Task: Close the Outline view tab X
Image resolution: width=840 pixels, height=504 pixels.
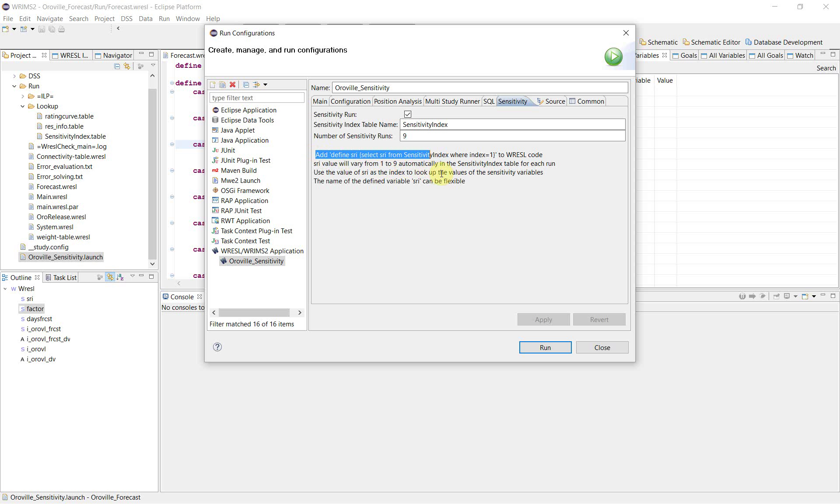Action: point(37,277)
